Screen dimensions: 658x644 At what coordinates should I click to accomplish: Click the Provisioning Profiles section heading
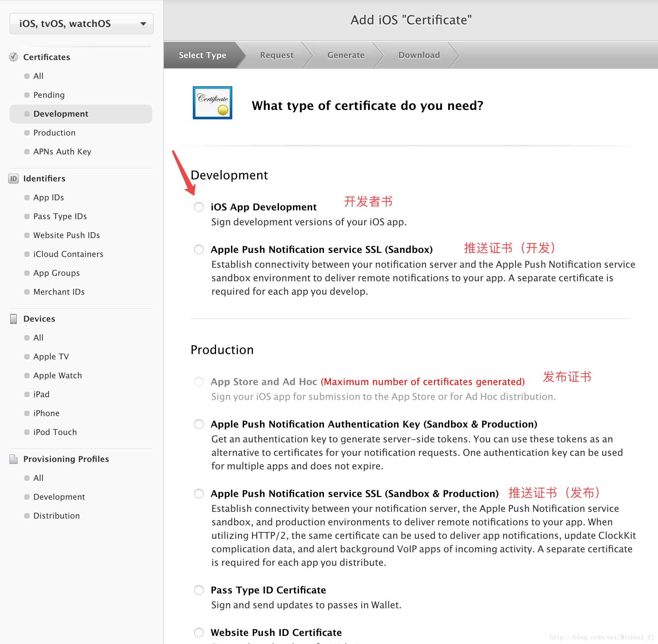pyautogui.click(x=66, y=459)
